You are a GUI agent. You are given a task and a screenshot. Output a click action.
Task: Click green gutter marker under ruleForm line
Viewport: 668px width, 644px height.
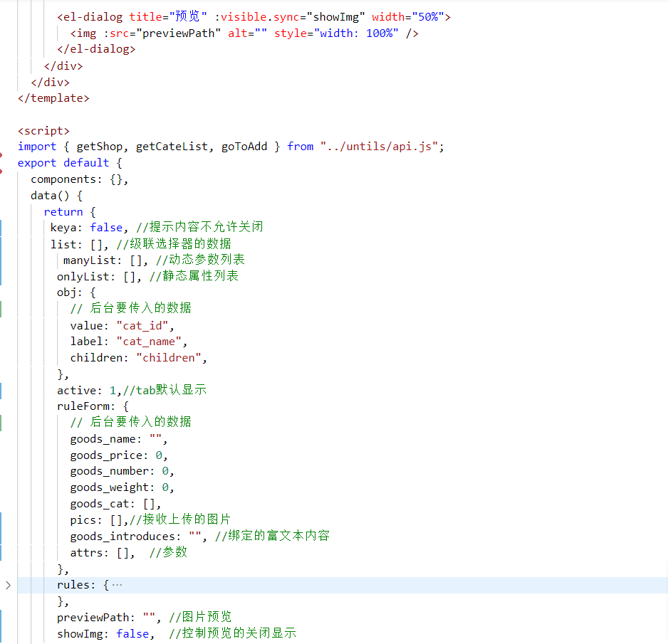coord(1,422)
